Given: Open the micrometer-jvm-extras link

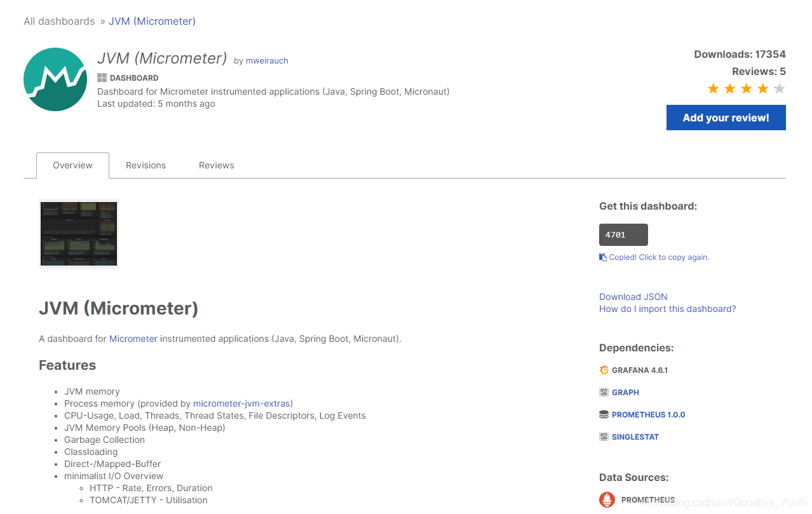Looking at the screenshot, I should tap(241, 403).
